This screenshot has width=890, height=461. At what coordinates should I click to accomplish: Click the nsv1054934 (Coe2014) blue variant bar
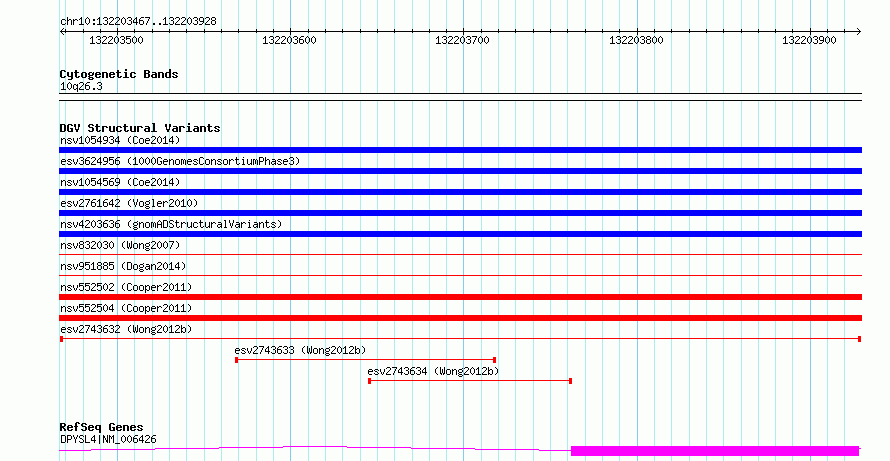[460, 150]
